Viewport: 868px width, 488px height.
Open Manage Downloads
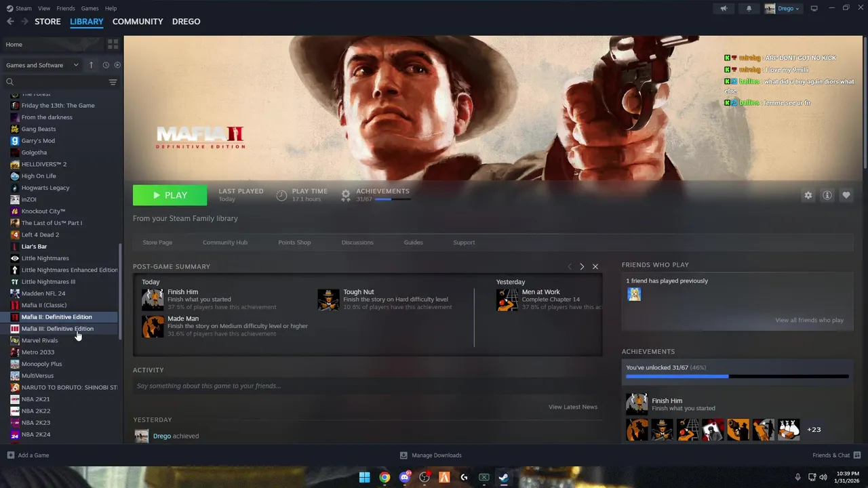(431, 455)
